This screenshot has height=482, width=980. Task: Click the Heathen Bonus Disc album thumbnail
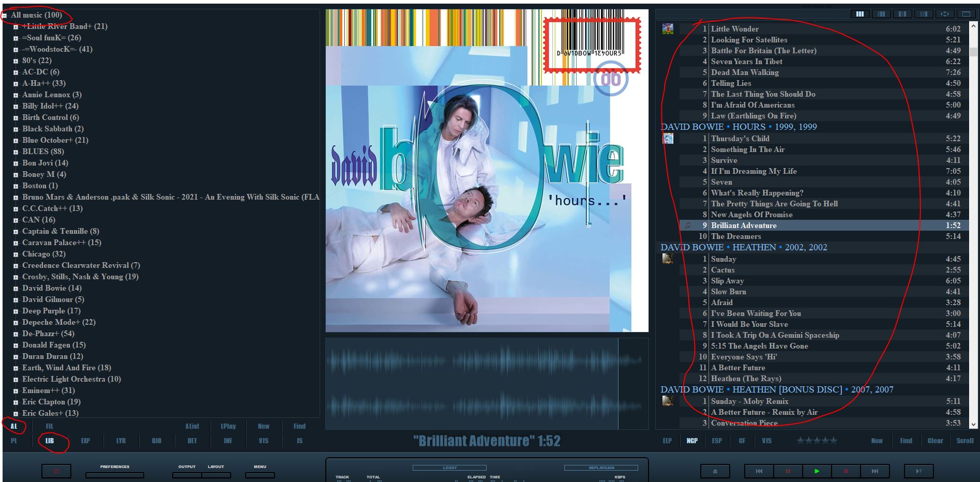point(668,401)
